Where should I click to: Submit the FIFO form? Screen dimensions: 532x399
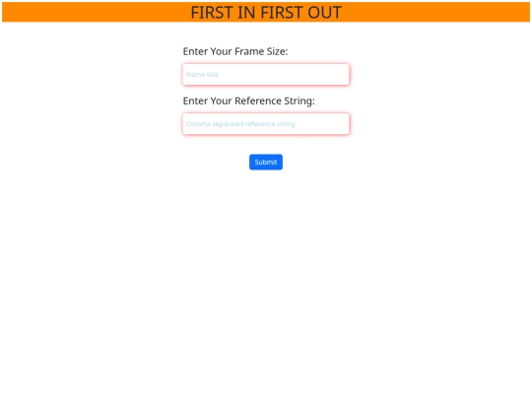[x=266, y=163]
